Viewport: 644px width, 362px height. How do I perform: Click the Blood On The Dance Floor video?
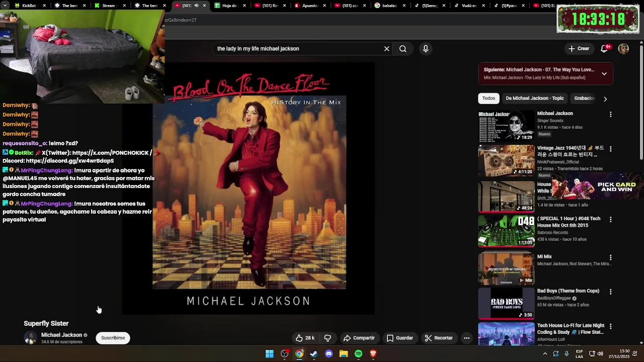click(249, 189)
